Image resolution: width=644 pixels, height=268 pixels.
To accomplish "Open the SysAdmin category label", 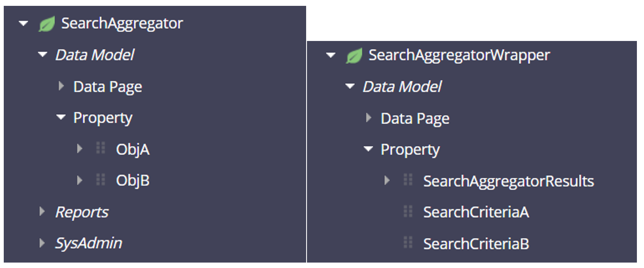I will (89, 243).
